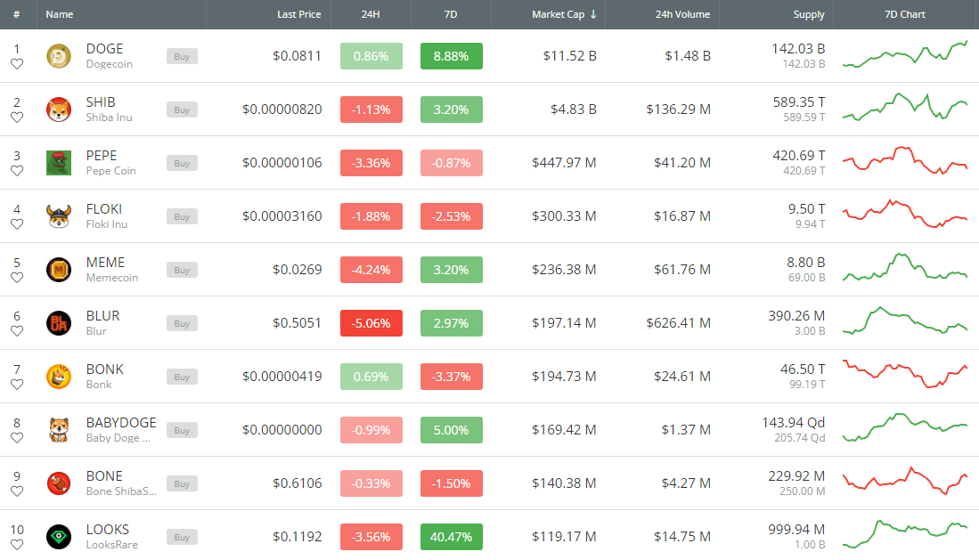Screen dimensions: 979x560
Task: Buy BONE using its Buy button
Action: pos(182,483)
